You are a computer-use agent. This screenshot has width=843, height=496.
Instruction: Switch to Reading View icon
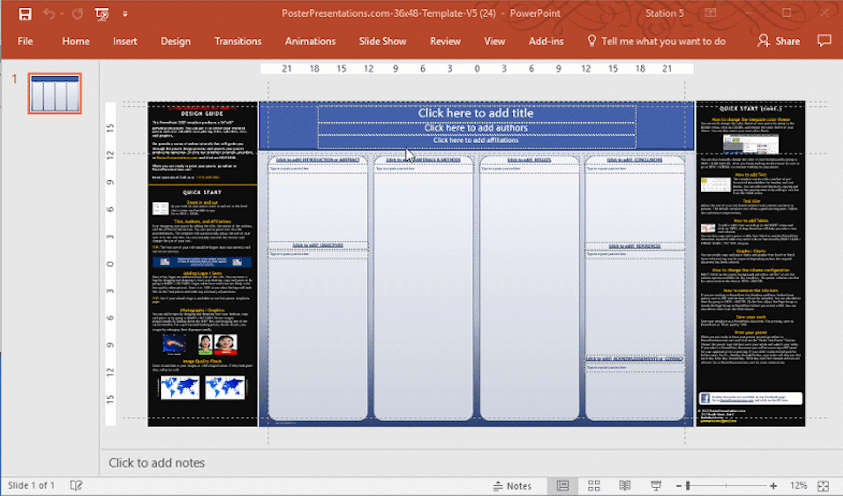(624, 486)
